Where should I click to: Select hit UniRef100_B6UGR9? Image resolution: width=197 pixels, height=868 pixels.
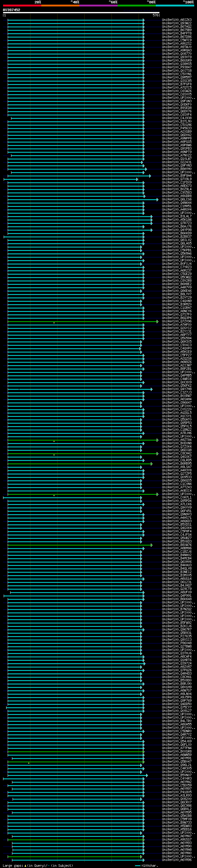176,60
